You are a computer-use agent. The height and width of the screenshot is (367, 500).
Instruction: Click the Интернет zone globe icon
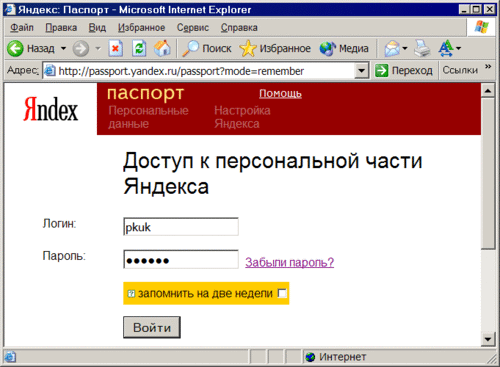(310, 357)
